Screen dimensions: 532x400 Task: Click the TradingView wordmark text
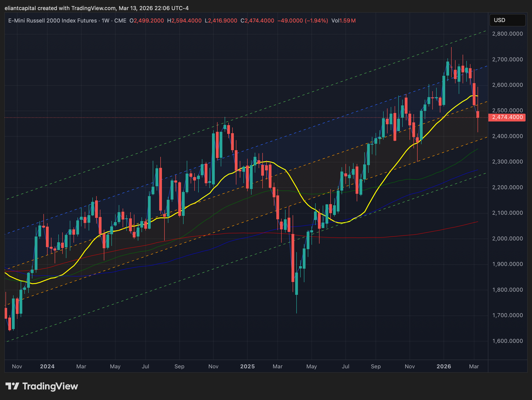click(50, 386)
